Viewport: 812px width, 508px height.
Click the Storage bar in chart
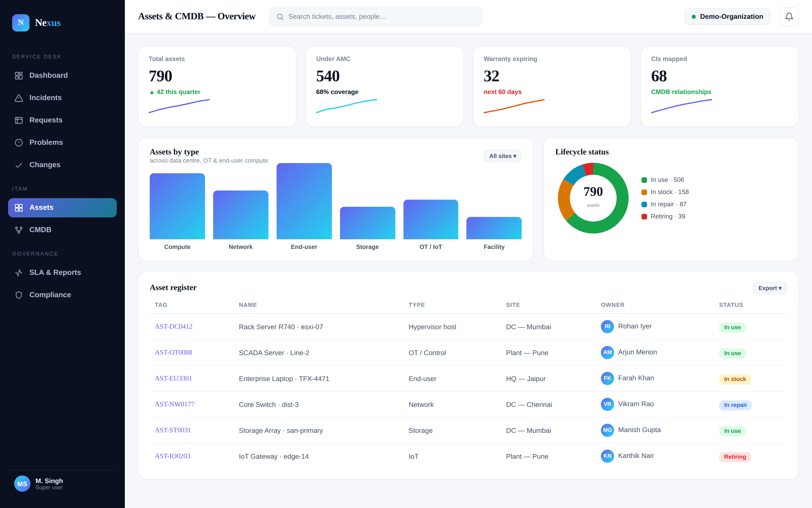pos(367,223)
